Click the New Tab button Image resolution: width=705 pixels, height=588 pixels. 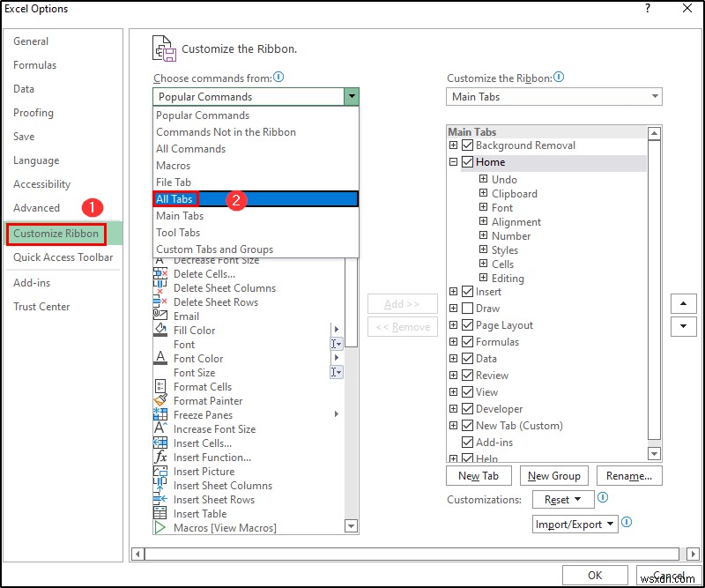click(x=479, y=475)
